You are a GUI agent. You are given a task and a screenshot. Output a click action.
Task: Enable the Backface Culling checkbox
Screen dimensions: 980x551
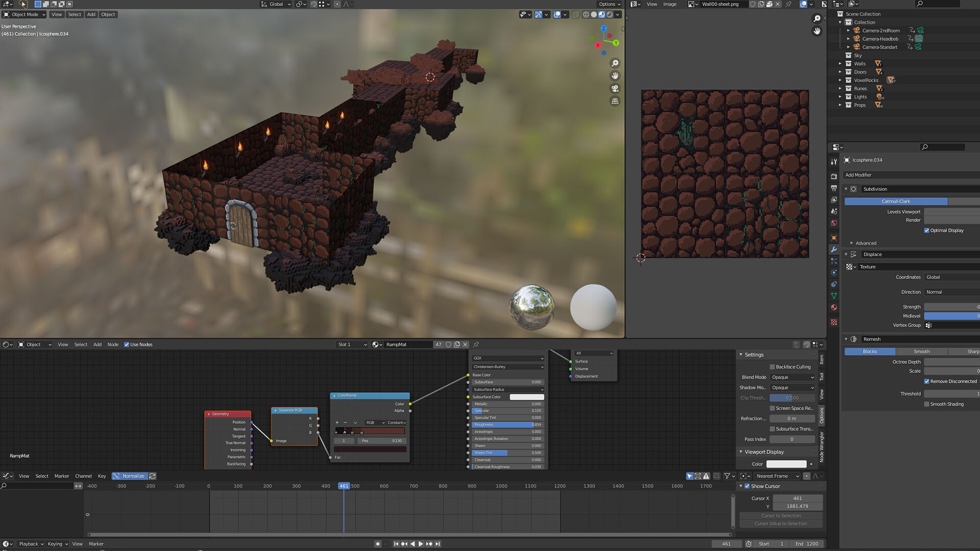[772, 367]
